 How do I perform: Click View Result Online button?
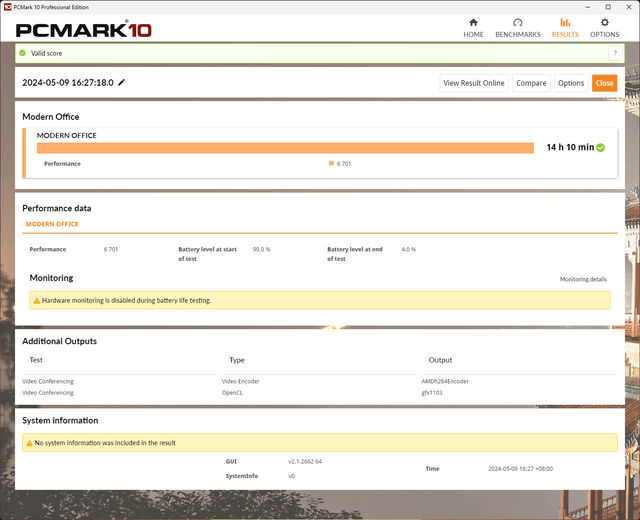tap(474, 83)
